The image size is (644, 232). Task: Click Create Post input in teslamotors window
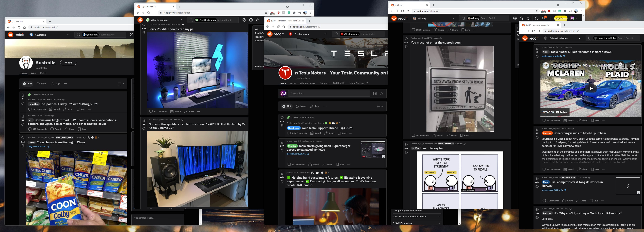coord(329,94)
